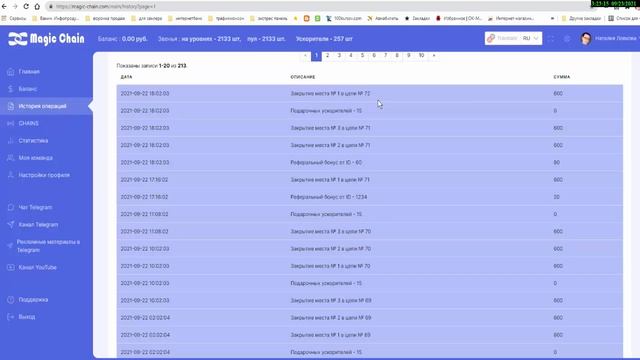Click the lock icon in the address bar
This screenshot has width=640, height=360.
51,7
